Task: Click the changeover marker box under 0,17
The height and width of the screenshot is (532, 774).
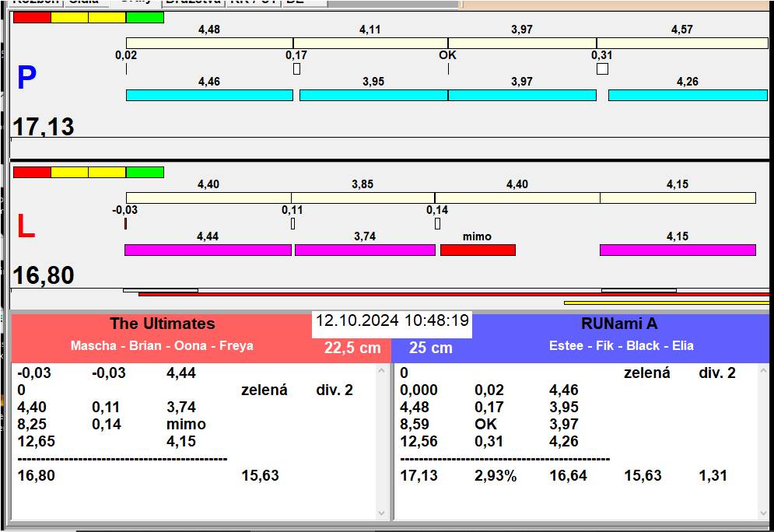Action: [296, 69]
